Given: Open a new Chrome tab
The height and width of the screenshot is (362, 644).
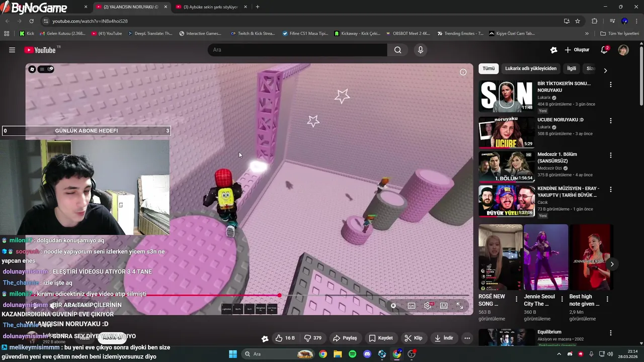Looking at the screenshot, I should (x=258, y=7).
